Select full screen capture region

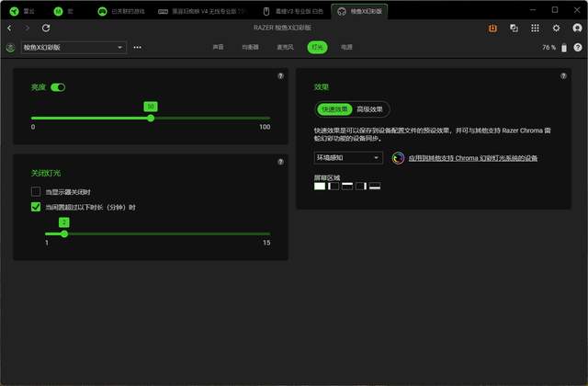pyautogui.click(x=320, y=186)
